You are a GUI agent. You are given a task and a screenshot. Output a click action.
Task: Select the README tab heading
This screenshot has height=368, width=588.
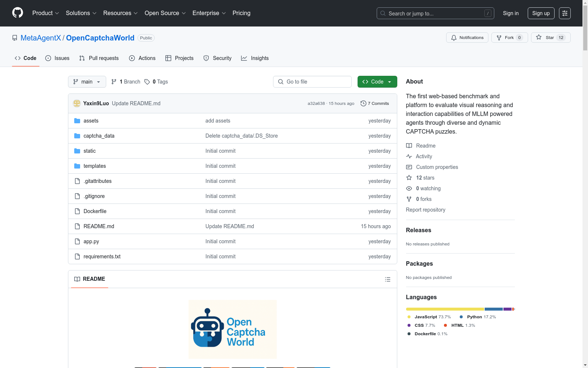(x=90, y=279)
